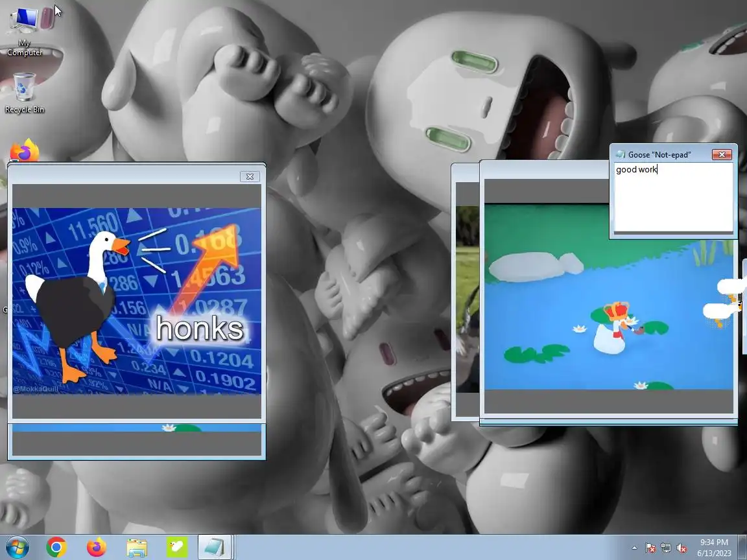This screenshot has width=747, height=560.
Task: Show hidden tray icons arrow
Action: [635, 548]
